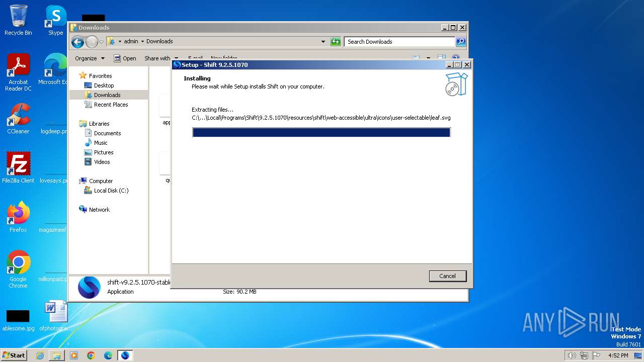This screenshot has height=362, width=644.
Task: Click the Shift setup title bar icon
Action: [x=177, y=64]
